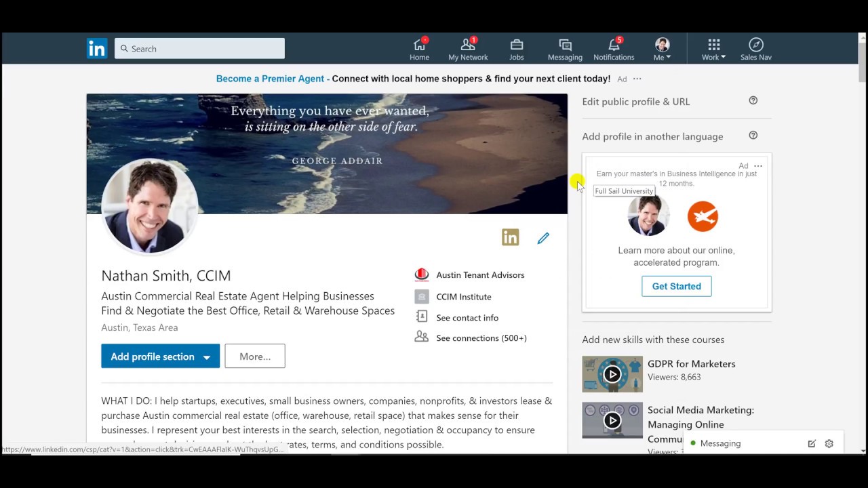
Task: Click Edit public profile & URL
Action: (635, 102)
